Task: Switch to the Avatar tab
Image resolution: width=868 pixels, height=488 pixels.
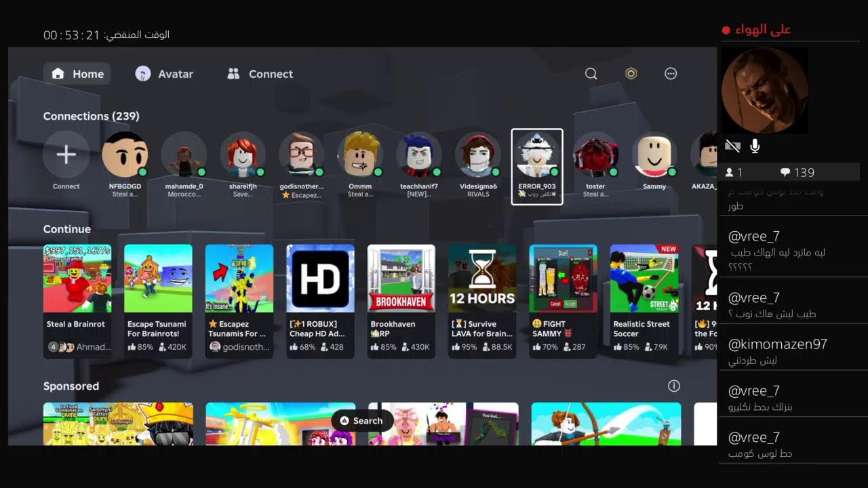Action: click(x=164, y=74)
